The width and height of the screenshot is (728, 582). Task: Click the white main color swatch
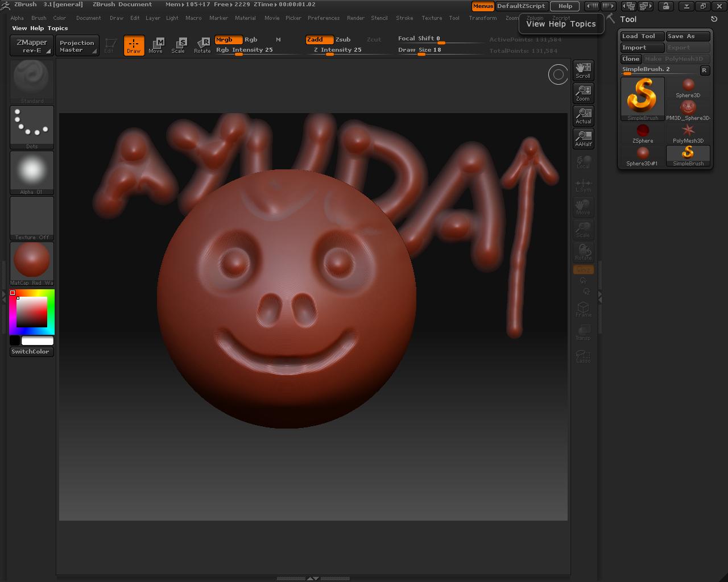tap(38, 340)
